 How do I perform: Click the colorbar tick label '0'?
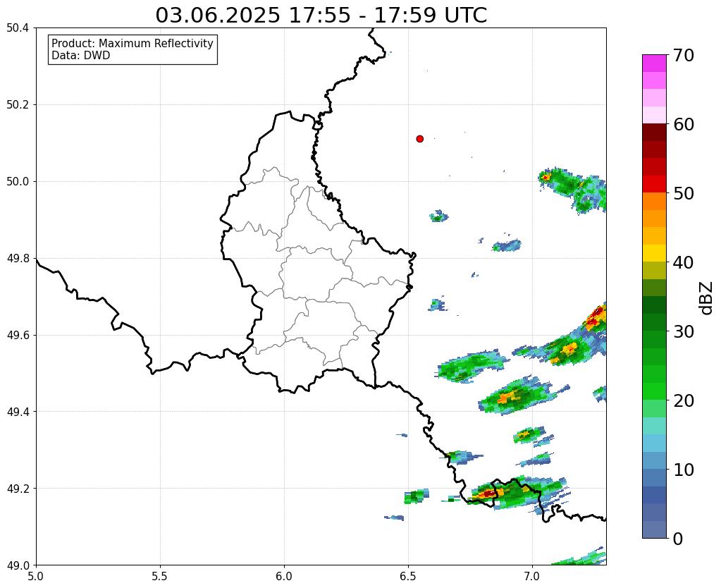pyautogui.click(x=678, y=539)
